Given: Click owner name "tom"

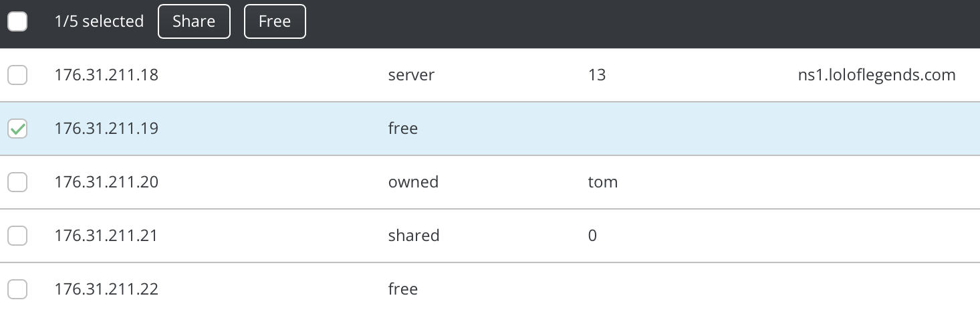Looking at the screenshot, I should click(x=602, y=182).
